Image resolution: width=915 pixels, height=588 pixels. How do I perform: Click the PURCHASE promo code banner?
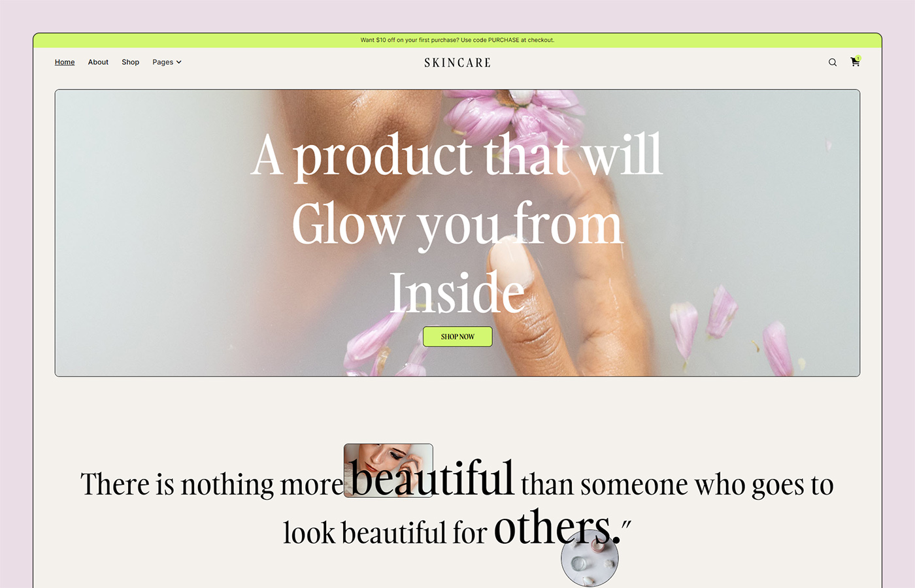point(457,40)
